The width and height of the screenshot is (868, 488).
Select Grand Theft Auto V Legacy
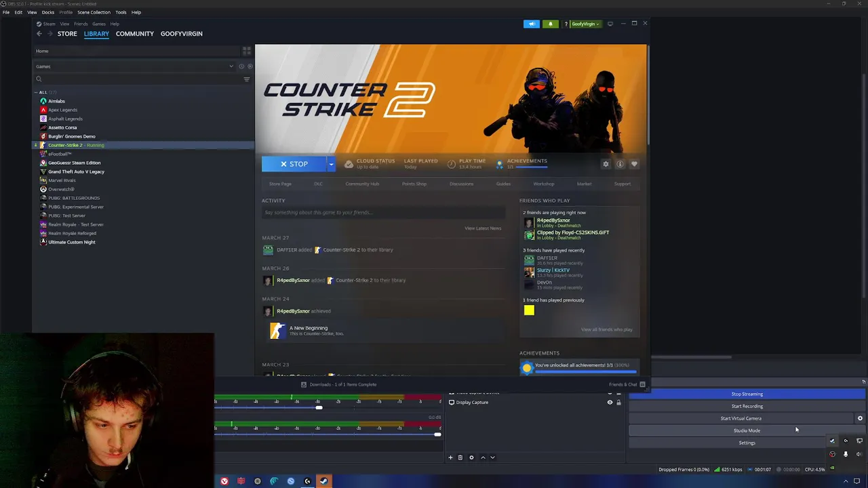tap(76, 171)
